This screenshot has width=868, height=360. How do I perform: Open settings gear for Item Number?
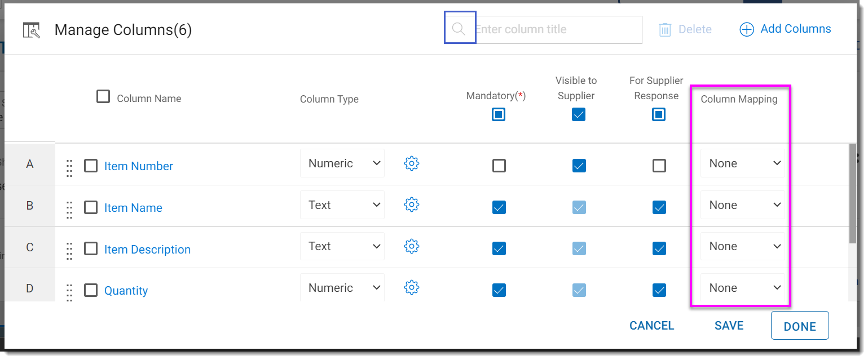(x=412, y=163)
